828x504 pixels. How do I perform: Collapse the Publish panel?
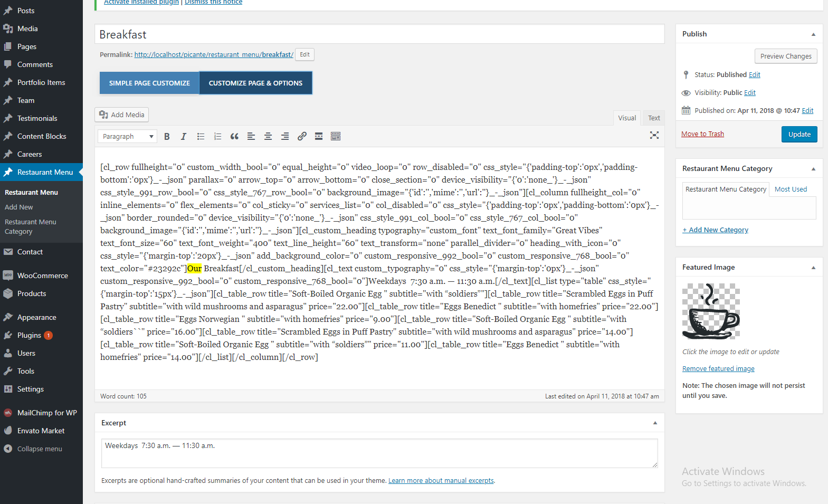[x=813, y=34]
